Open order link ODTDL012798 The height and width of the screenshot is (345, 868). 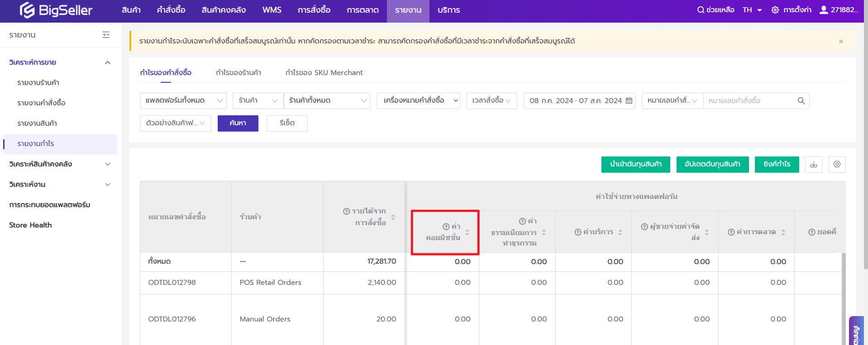click(x=172, y=283)
